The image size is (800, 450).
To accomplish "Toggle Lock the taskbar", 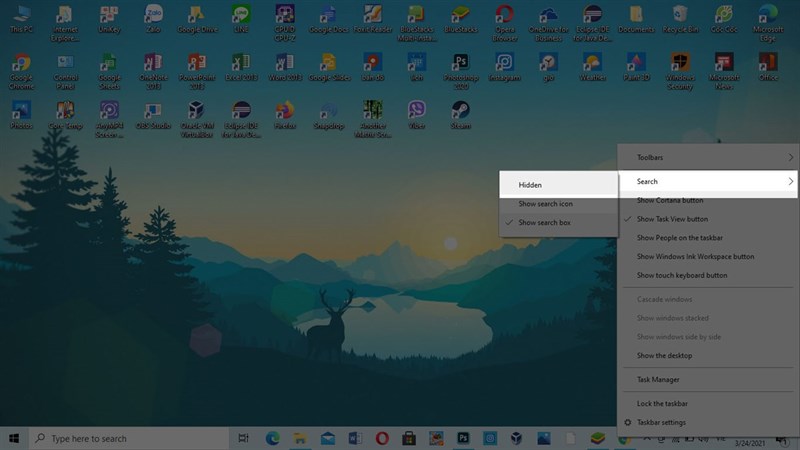I will pos(708,404).
